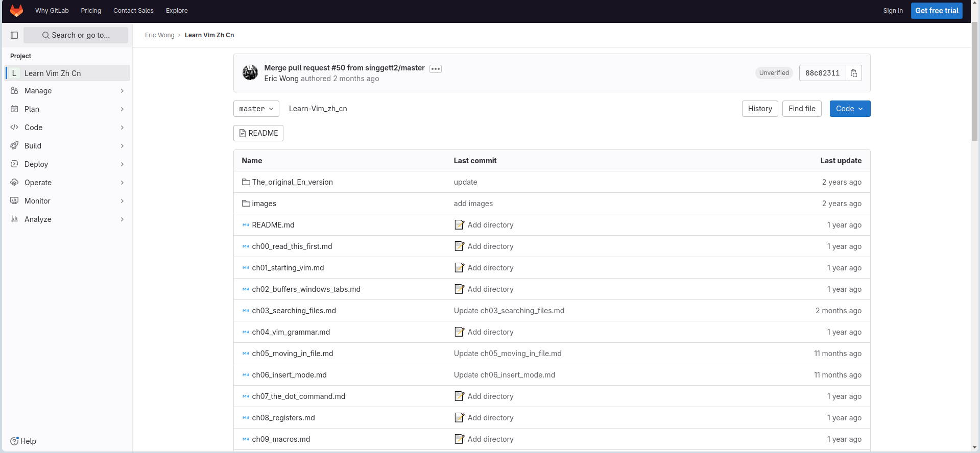Image resolution: width=980 pixels, height=453 pixels.
Task: Open the ch07_the_dot_command.md file
Action: [x=298, y=396]
